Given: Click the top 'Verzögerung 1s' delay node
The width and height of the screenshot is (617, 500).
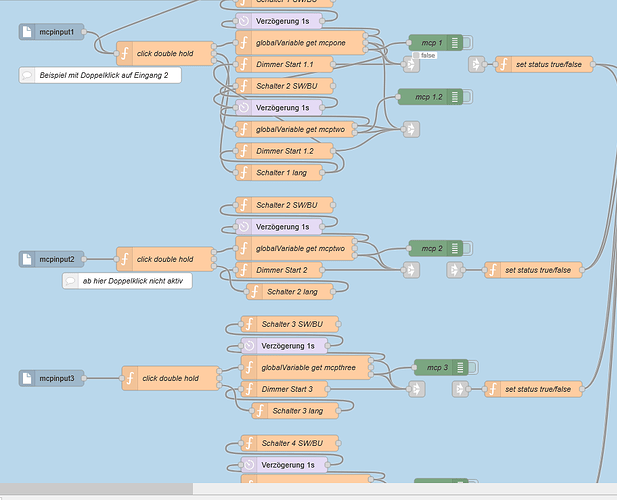Looking at the screenshot, I should [x=279, y=21].
